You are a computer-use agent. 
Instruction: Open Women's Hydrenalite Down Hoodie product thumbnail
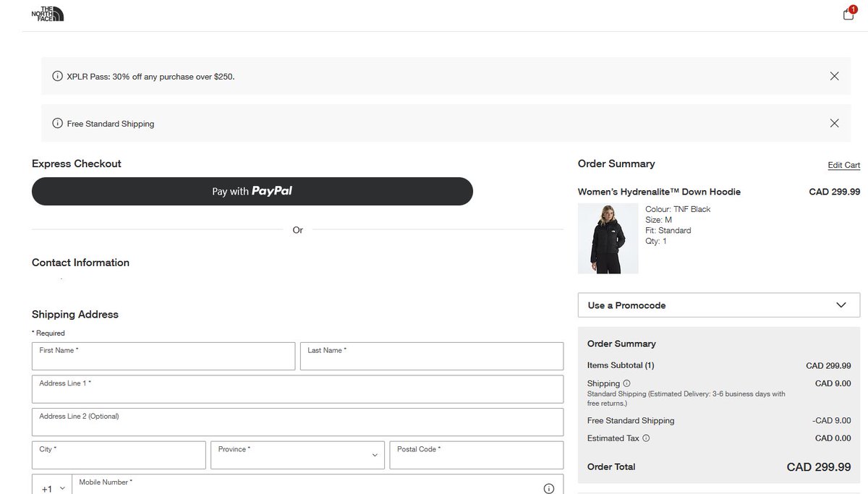click(x=608, y=238)
